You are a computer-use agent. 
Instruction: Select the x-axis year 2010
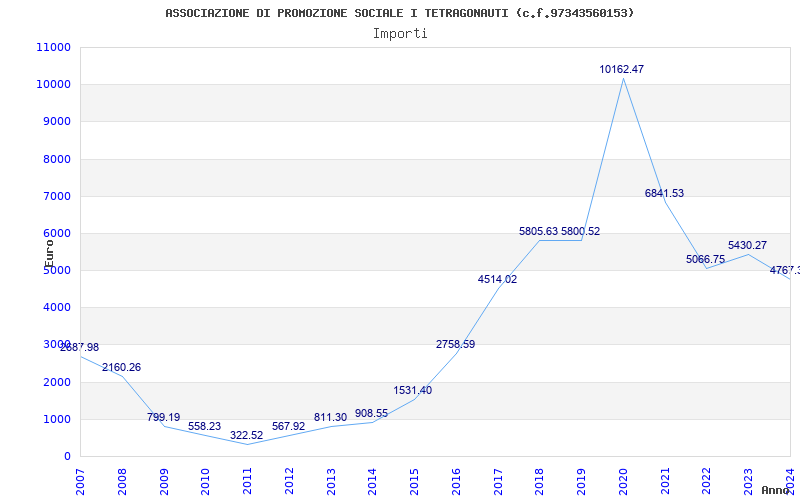(206, 482)
